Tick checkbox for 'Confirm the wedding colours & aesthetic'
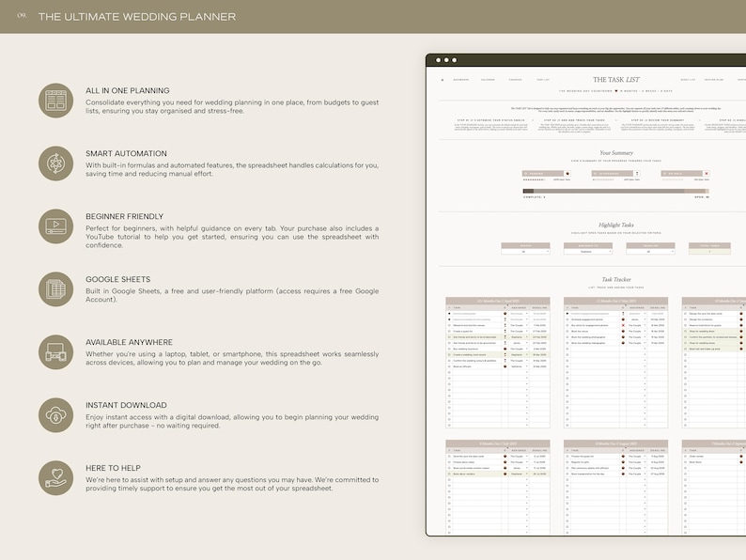Image resolution: width=746 pixels, height=560 pixels. click(x=449, y=361)
